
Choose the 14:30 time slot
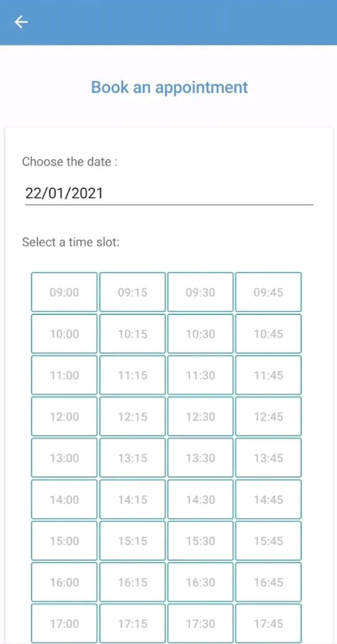pyautogui.click(x=200, y=499)
